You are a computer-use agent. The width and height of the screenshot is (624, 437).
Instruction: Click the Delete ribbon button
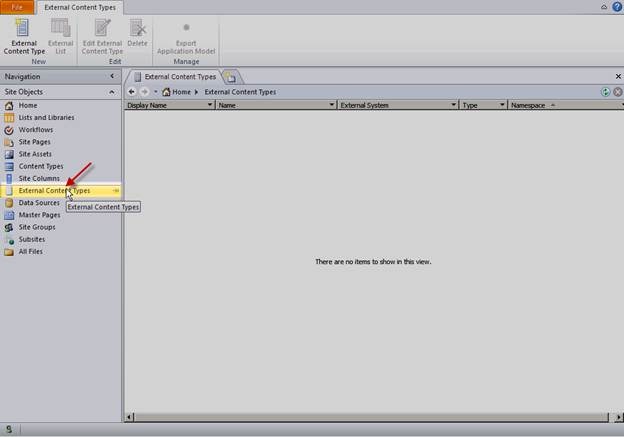point(137,33)
